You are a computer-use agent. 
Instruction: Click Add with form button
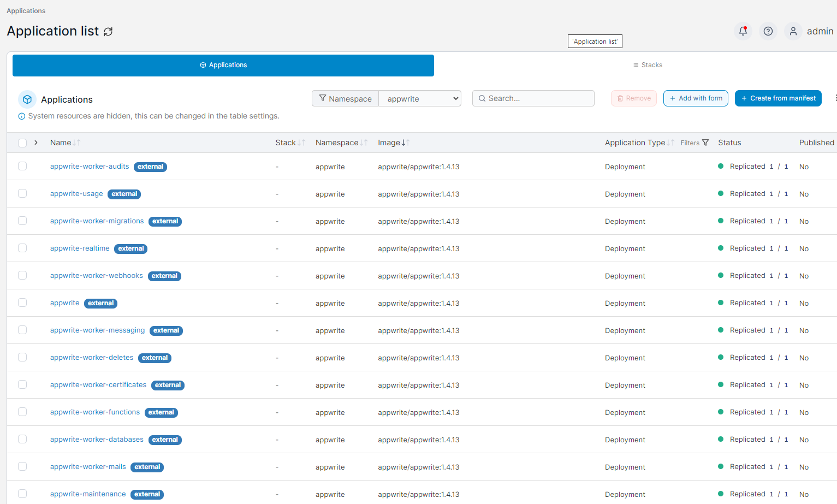tap(696, 98)
